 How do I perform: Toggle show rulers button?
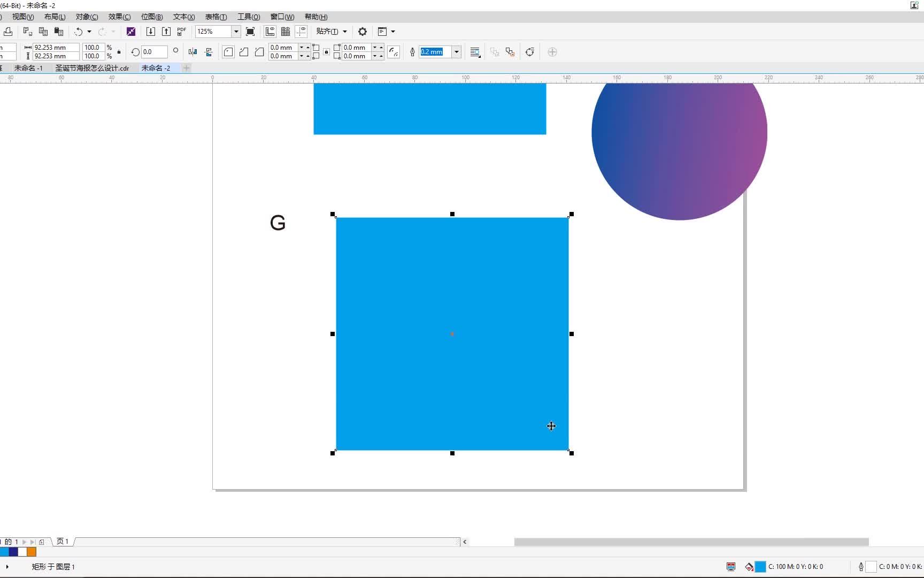tap(270, 32)
